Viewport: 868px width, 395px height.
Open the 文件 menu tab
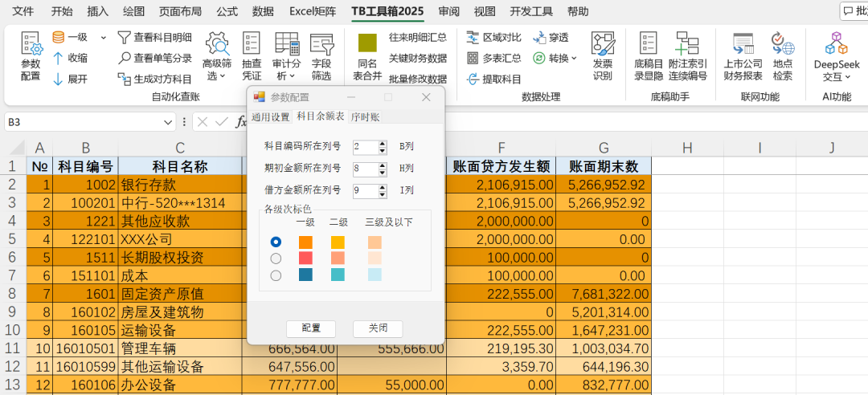[23, 11]
